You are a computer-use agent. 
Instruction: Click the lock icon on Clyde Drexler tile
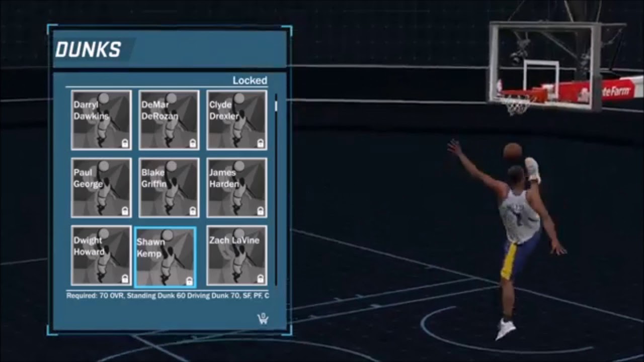coord(261,144)
